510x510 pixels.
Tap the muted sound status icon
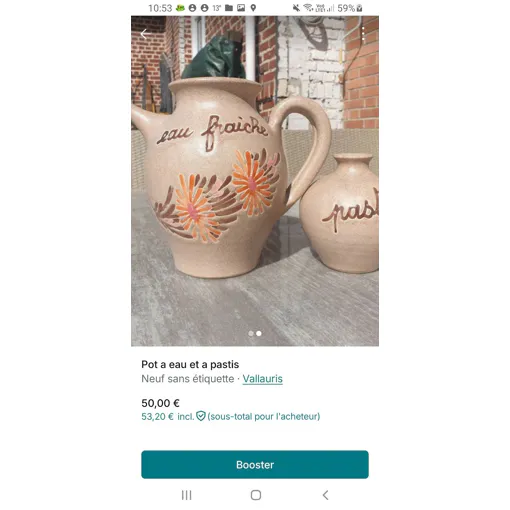296,8
